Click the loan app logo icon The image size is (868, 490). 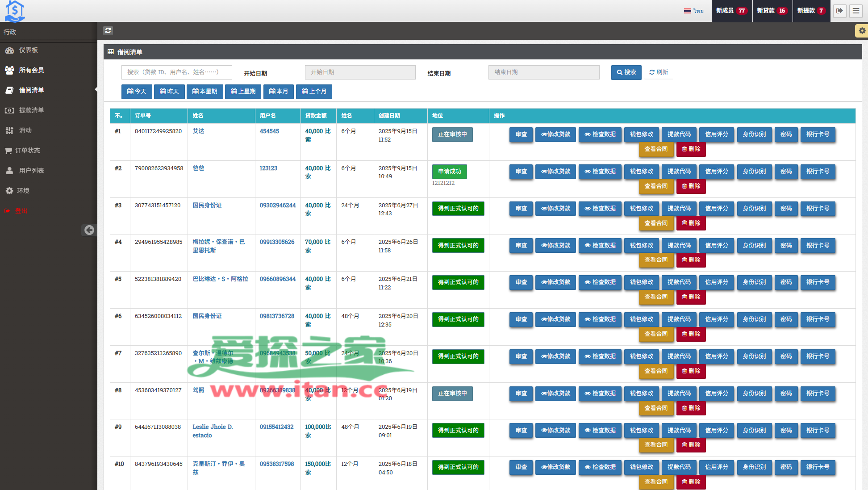coord(15,11)
